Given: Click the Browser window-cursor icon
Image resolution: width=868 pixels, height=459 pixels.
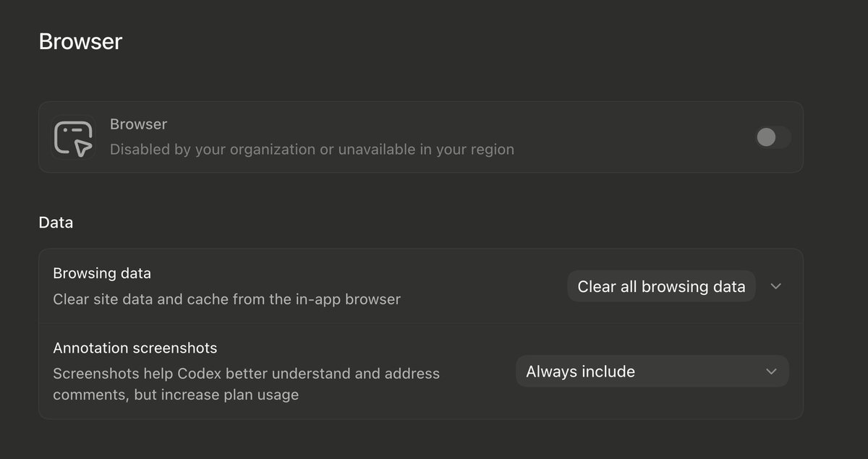Looking at the screenshot, I should [73, 137].
